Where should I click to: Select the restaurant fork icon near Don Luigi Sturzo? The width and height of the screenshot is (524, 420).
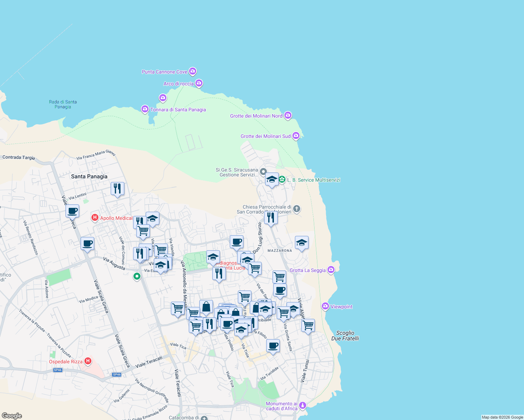click(x=271, y=218)
